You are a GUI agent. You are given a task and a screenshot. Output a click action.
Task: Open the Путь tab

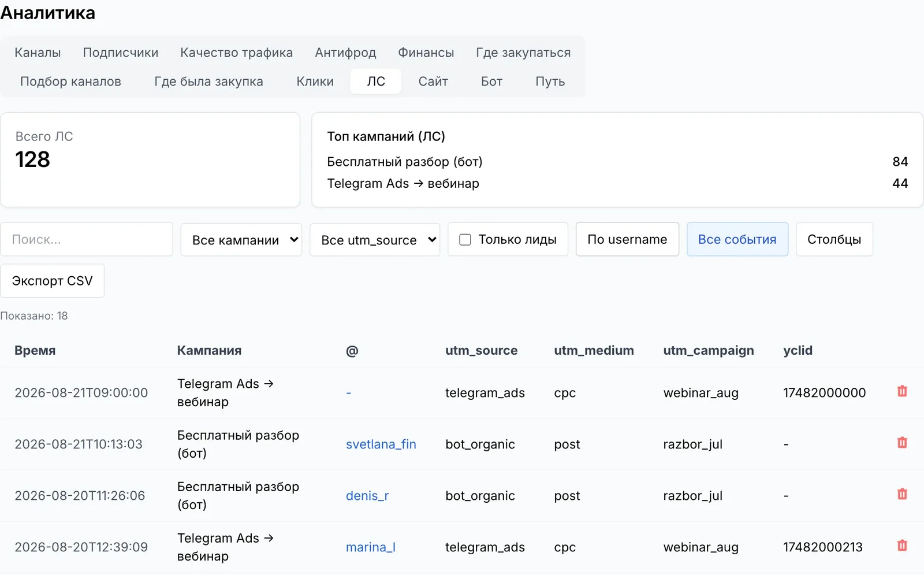(550, 81)
